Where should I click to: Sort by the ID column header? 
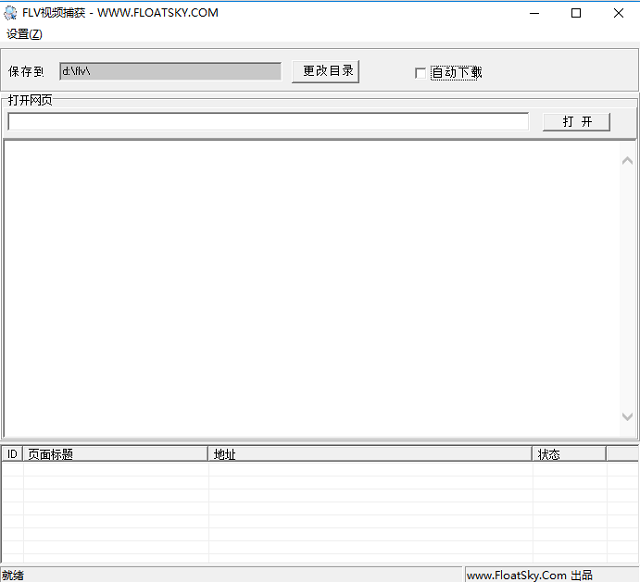coord(13,454)
